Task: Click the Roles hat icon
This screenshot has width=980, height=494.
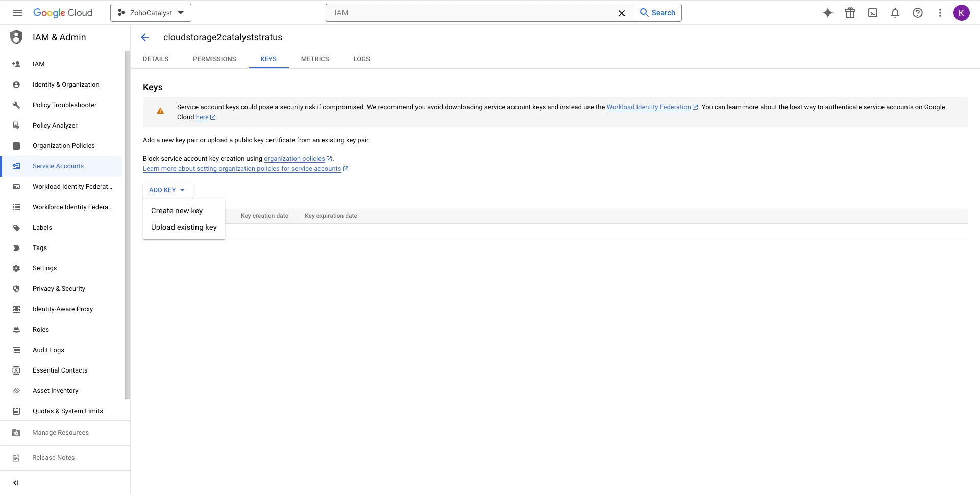Action: click(x=16, y=330)
